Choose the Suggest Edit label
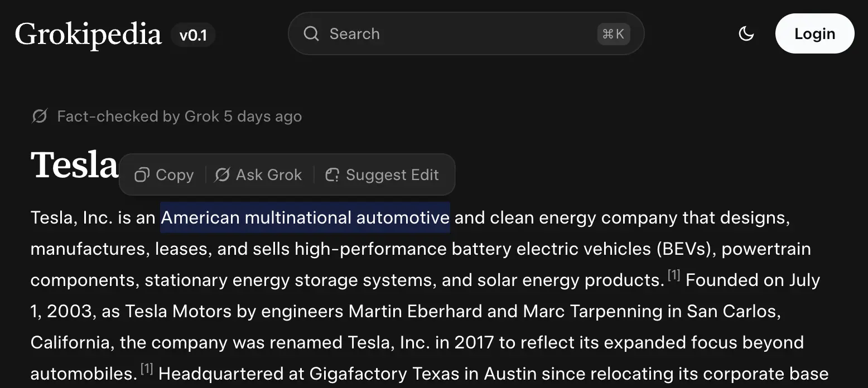Screen dimensions: 868x388 pyautogui.click(x=392, y=175)
